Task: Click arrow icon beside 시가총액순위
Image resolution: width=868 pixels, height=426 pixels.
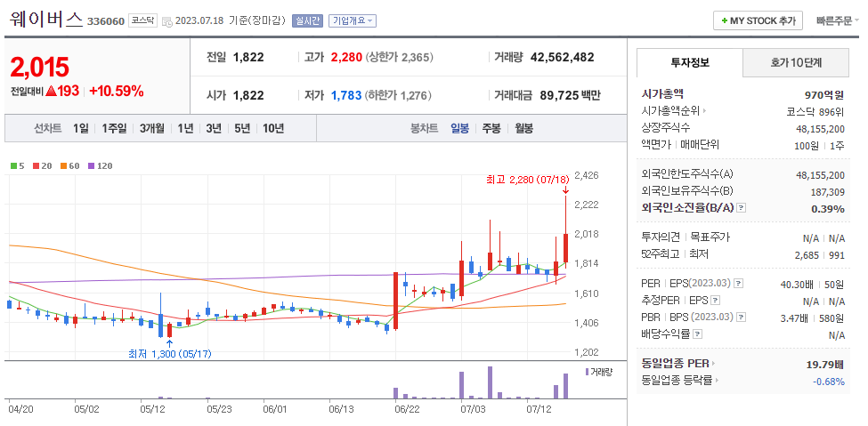Action: (x=705, y=111)
